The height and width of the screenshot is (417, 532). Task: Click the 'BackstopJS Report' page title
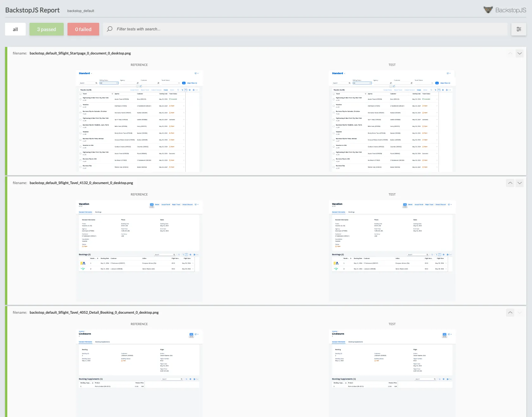(x=32, y=10)
